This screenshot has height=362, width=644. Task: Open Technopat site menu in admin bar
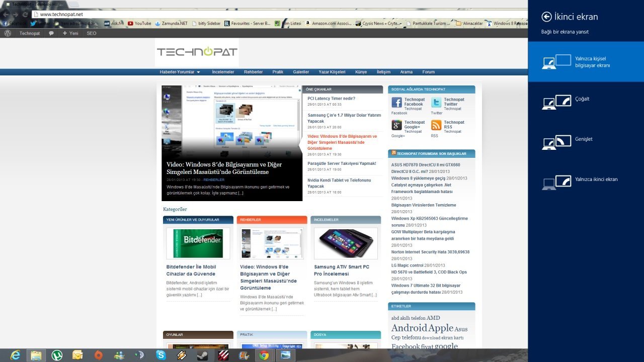30,33
